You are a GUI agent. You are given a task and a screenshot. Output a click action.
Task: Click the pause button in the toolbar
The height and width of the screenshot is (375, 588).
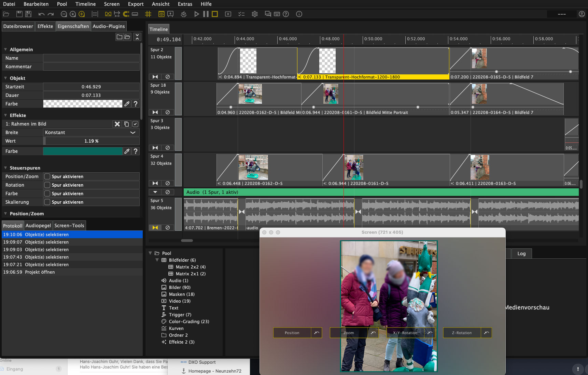(x=206, y=14)
